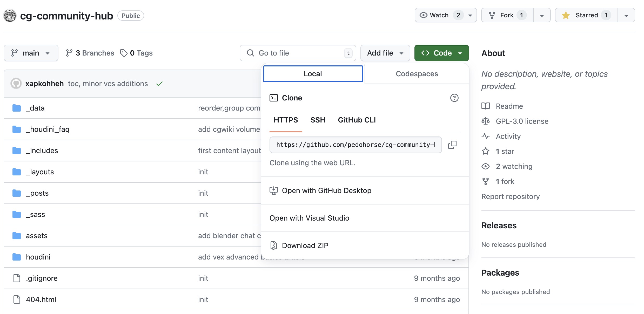
Task: Open repository Activity via pulse icon
Action: coord(485,136)
